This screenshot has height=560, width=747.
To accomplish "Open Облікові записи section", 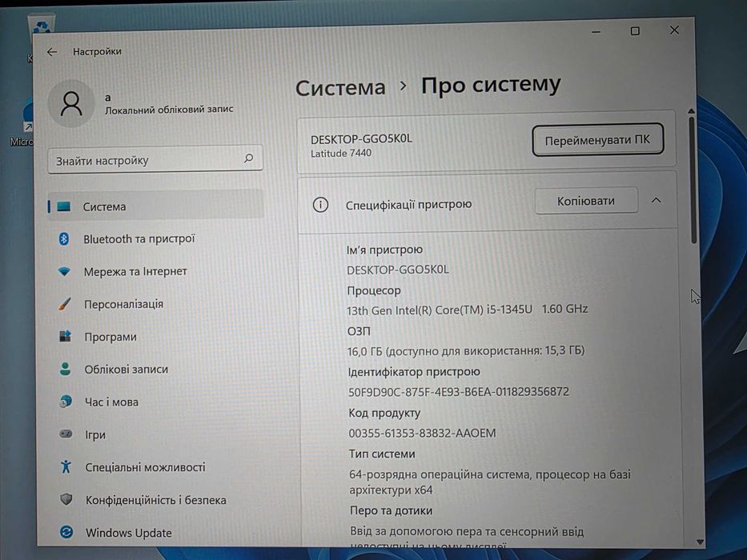I will tap(156, 369).
